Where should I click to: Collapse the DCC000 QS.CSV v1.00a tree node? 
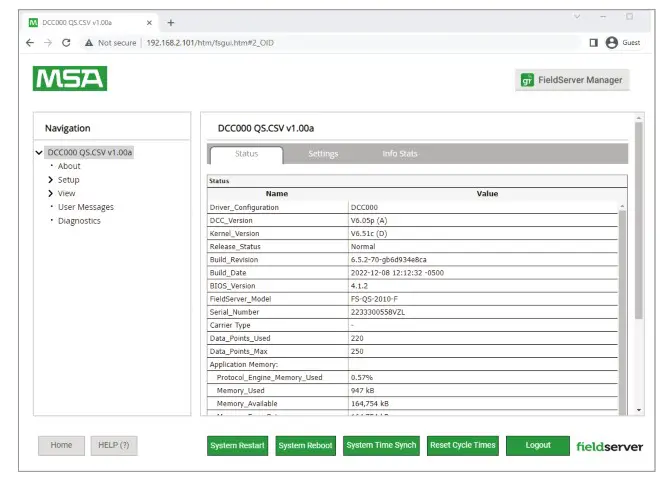click(39, 152)
